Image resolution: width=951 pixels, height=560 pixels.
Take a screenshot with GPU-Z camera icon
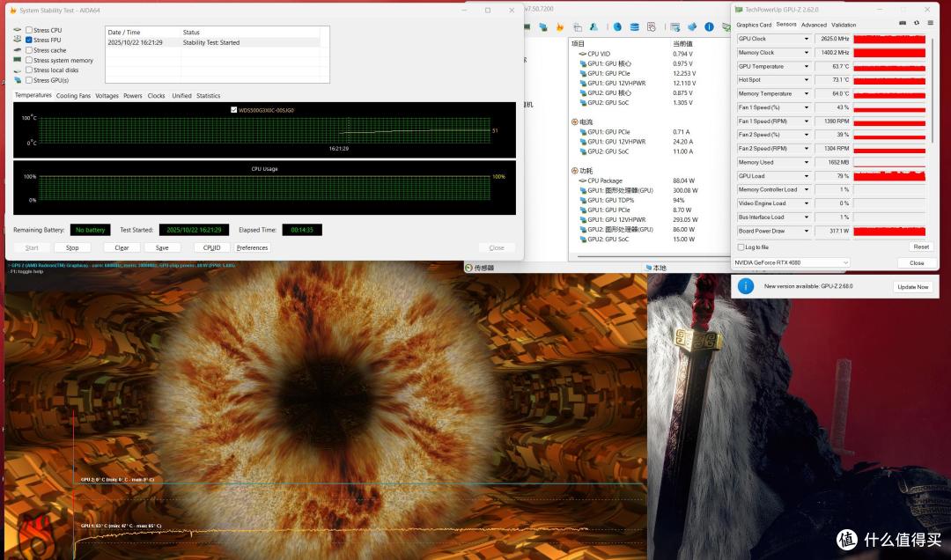pos(903,23)
